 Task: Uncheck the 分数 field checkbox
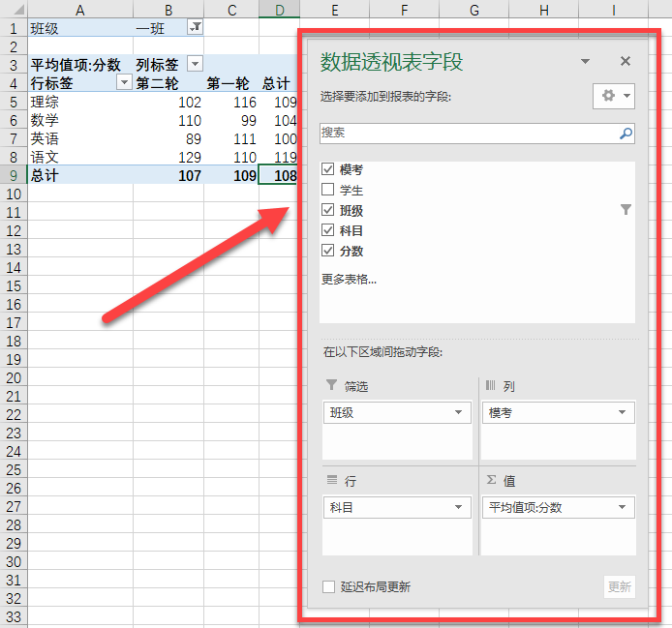[x=328, y=251]
